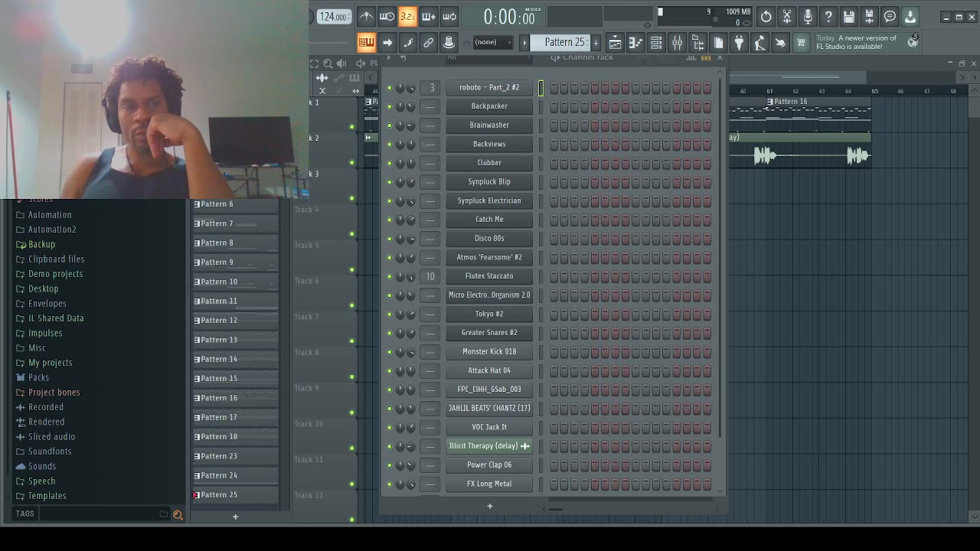Add new pattern with plus next to Pattern 25
Viewport: 980px width, 551px height.
pyautogui.click(x=596, y=43)
